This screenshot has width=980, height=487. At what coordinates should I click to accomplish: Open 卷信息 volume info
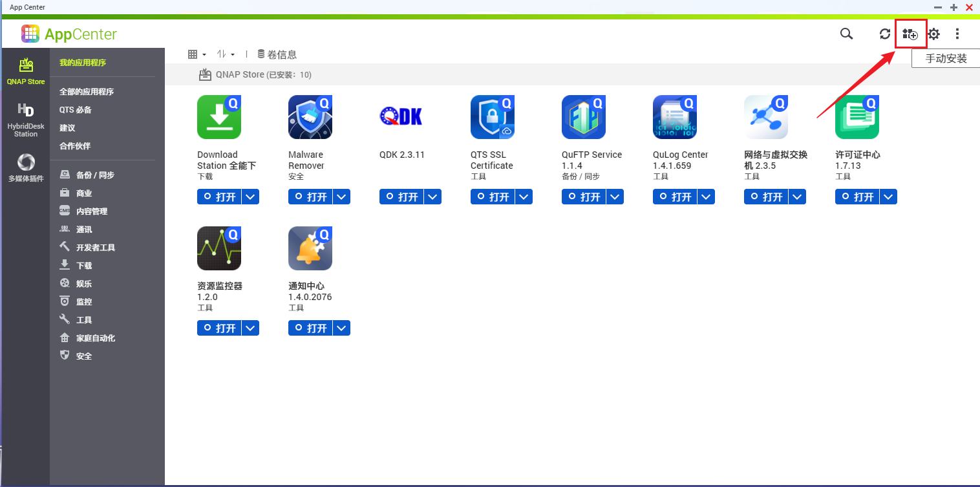point(277,54)
